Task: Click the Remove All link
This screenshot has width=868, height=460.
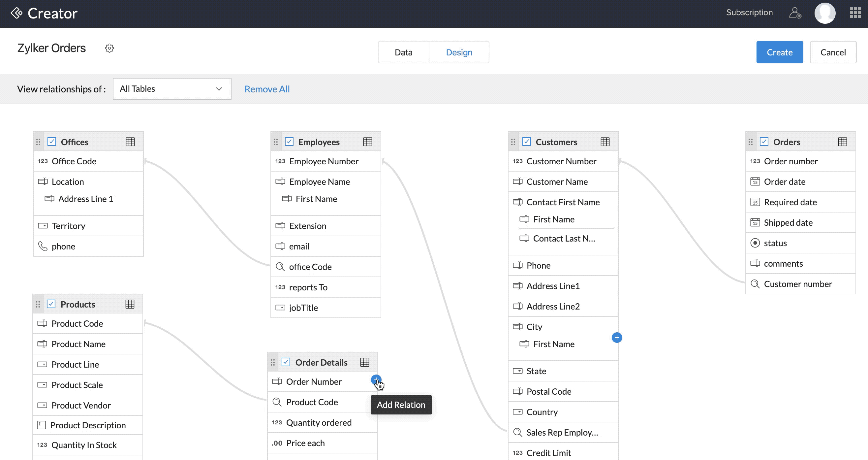Action: tap(267, 89)
